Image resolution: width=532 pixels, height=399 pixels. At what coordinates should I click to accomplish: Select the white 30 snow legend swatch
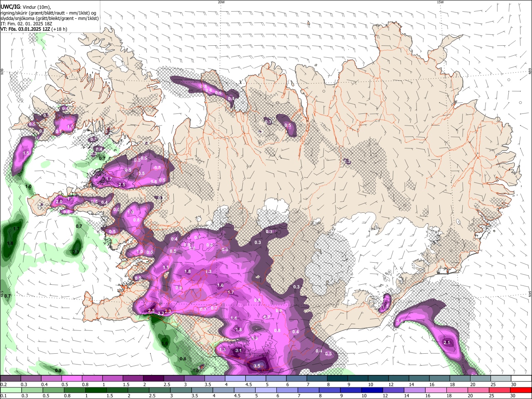(x=522, y=378)
